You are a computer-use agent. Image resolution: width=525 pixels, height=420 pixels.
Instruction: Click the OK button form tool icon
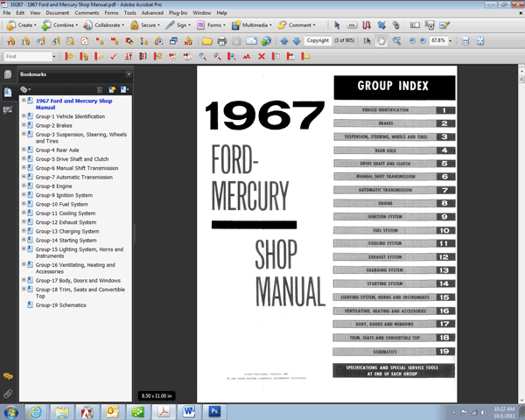click(352, 25)
